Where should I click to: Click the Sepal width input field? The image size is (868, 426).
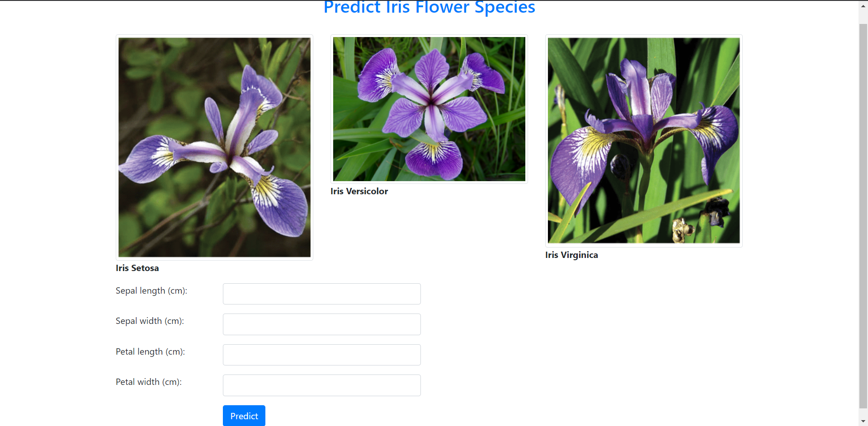pyautogui.click(x=321, y=324)
